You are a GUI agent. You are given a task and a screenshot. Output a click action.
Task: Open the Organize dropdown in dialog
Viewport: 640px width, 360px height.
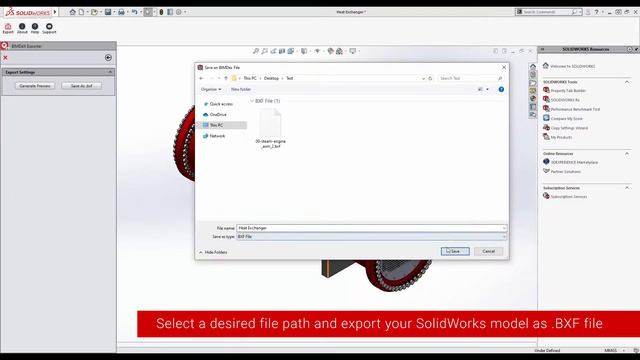pos(211,89)
